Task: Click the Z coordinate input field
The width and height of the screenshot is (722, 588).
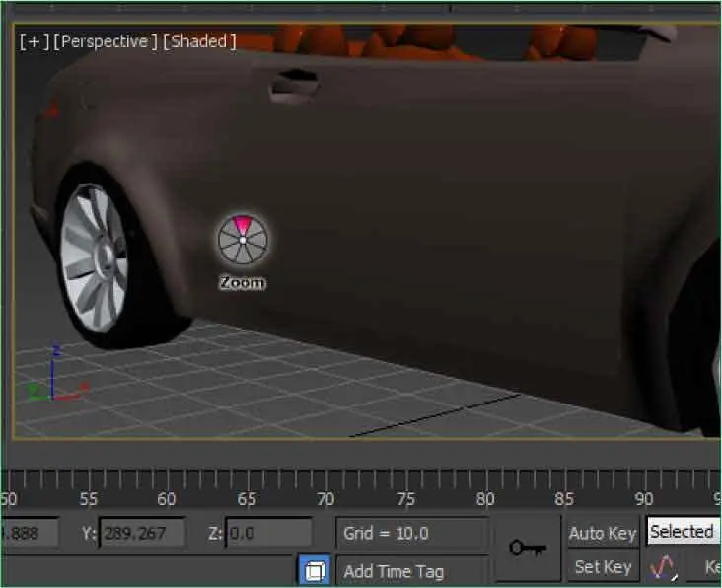Action: point(267,534)
